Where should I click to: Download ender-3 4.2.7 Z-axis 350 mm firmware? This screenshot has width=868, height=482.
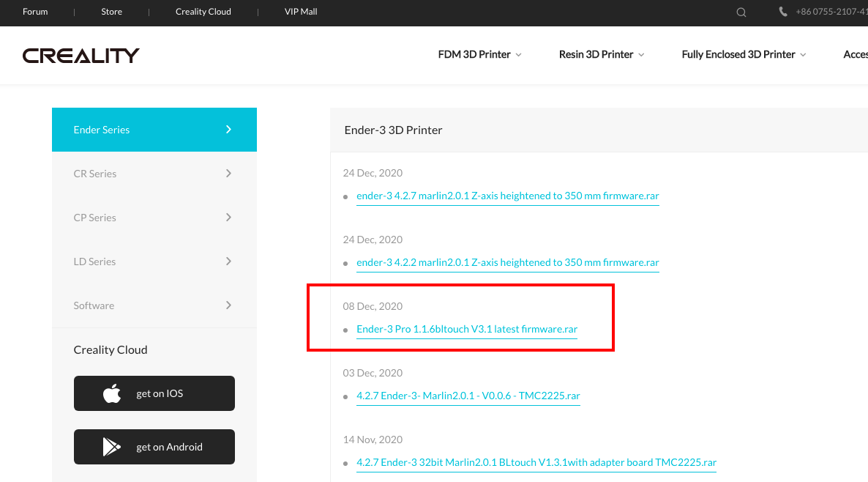pyautogui.click(x=508, y=196)
